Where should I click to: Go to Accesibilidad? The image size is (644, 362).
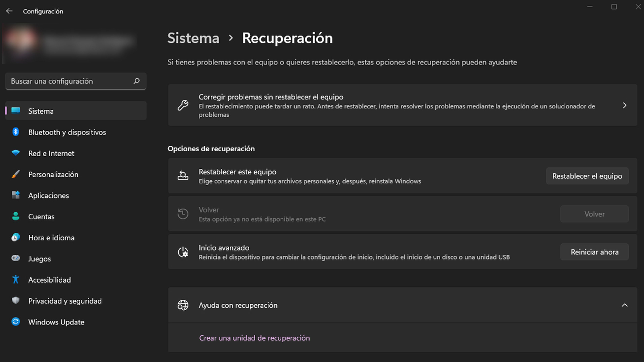pyautogui.click(x=76, y=280)
